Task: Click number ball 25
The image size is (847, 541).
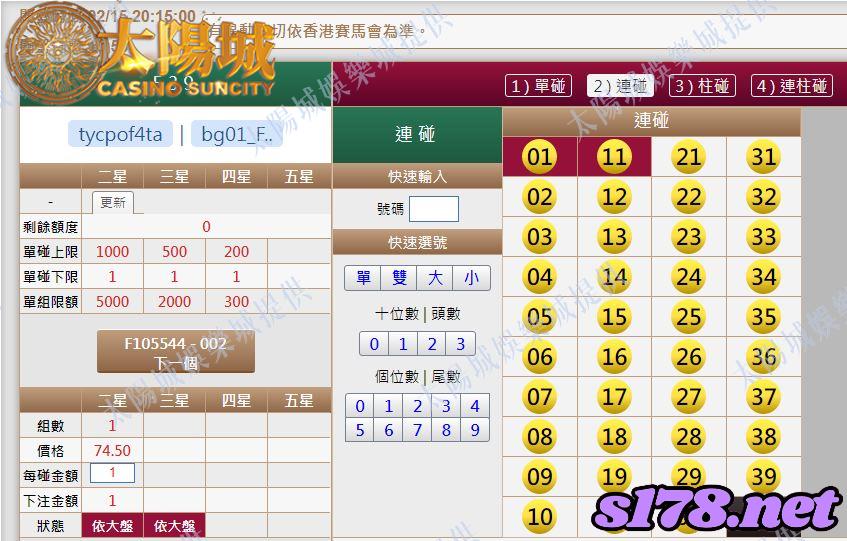Action: (689, 317)
